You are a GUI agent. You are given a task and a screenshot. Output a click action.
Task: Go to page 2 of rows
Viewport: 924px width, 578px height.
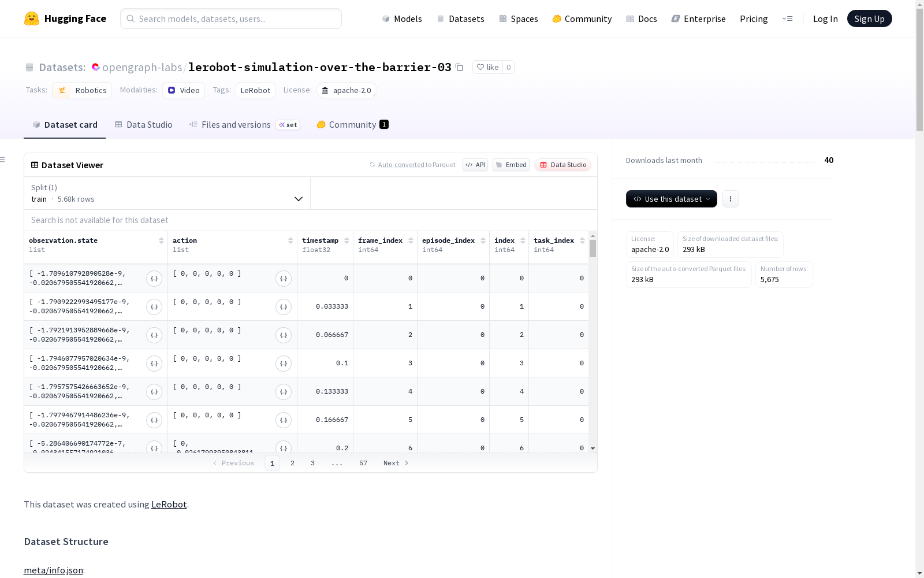(293, 463)
